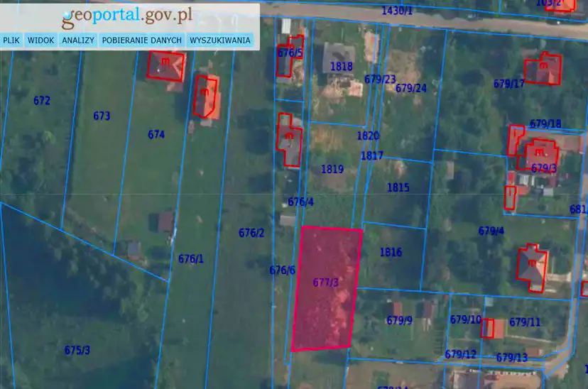Select the building outline in parcel 679/3
Screen dimensions: 588x389
[x=538, y=151]
